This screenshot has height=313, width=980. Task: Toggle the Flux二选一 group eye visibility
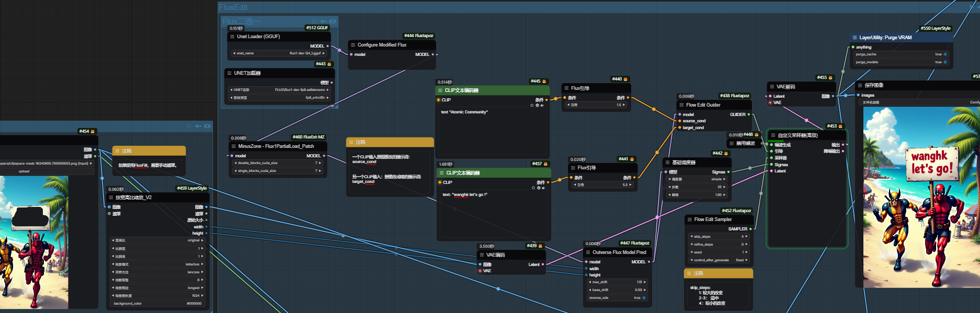pyautogui.click(x=333, y=21)
